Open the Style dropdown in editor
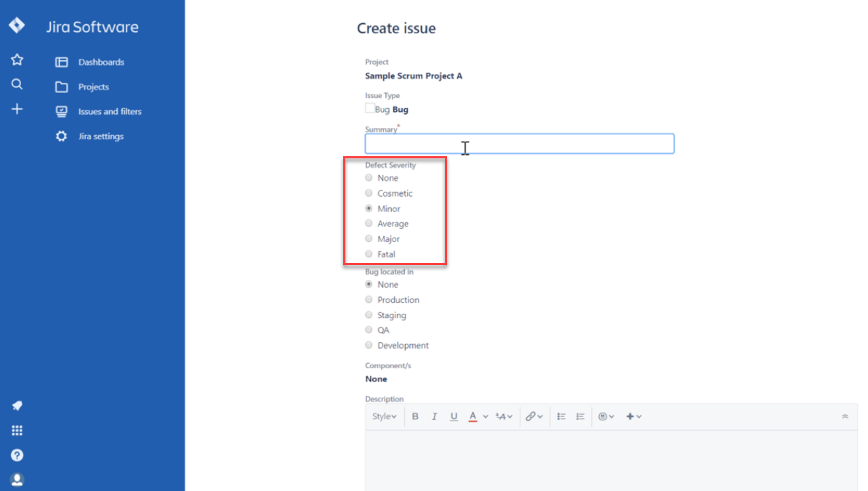Viewport: 868px width, 491px height. click(x=384, y=416)
